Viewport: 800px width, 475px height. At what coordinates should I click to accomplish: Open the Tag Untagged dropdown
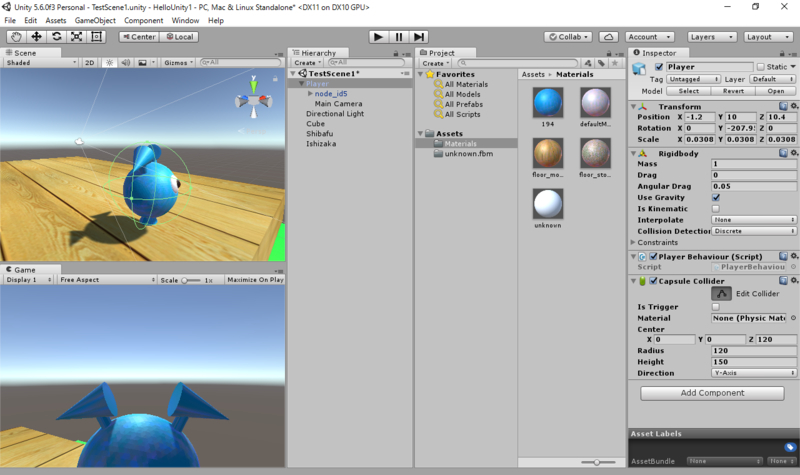[693, 79]
